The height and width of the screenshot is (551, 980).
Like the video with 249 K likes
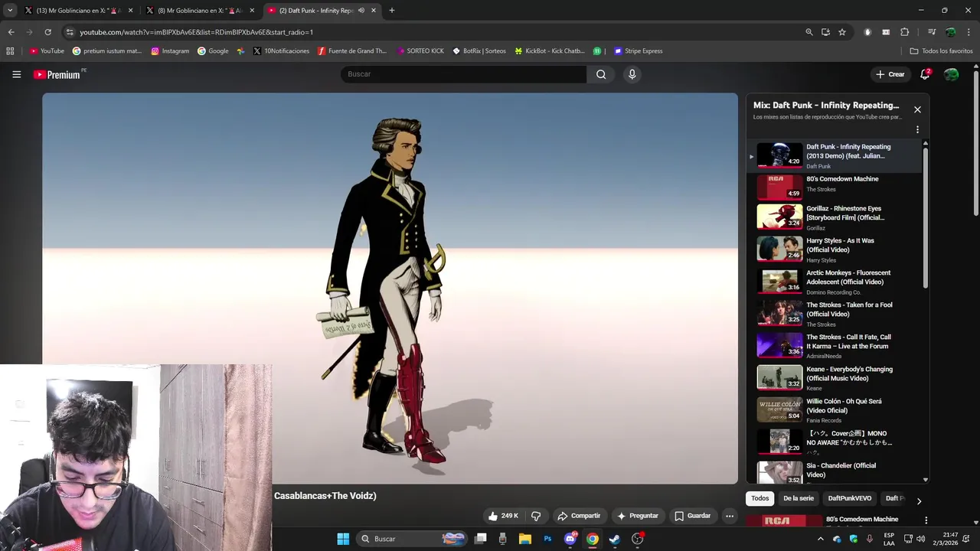pyautogui.click(x=504, y=516)
